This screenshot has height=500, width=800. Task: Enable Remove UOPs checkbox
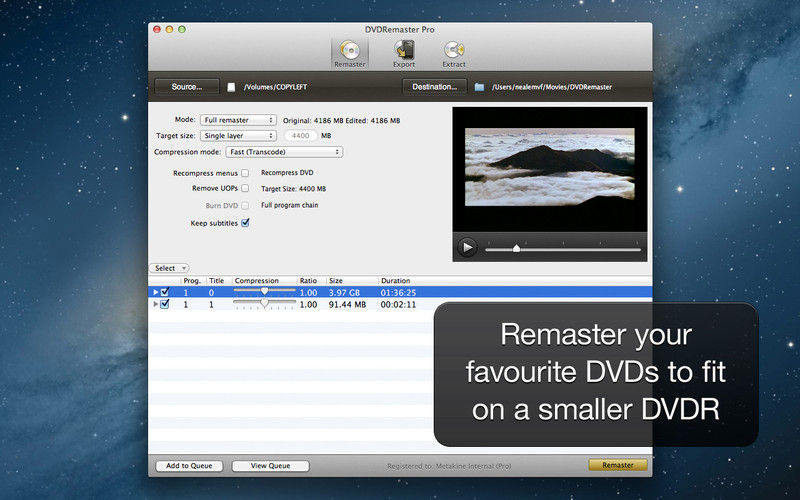tap(245, 188)
